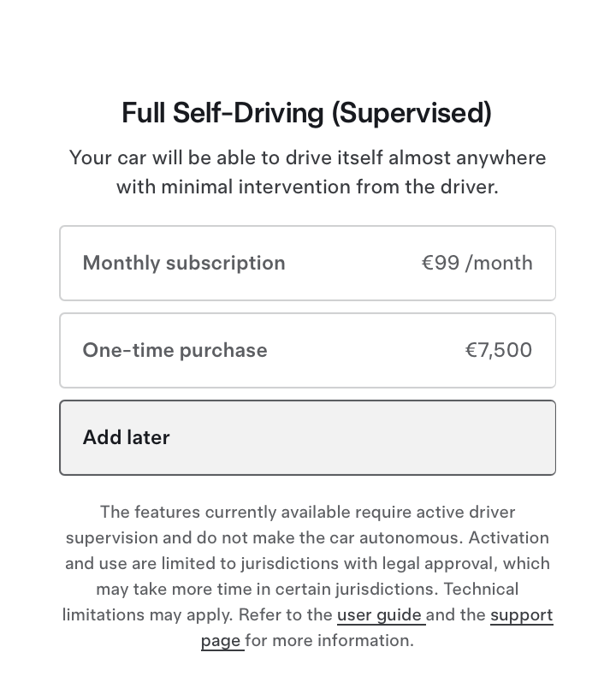Open the support page link
The height and width of the screenshot is (700, 604).
[x=521, y=615]
